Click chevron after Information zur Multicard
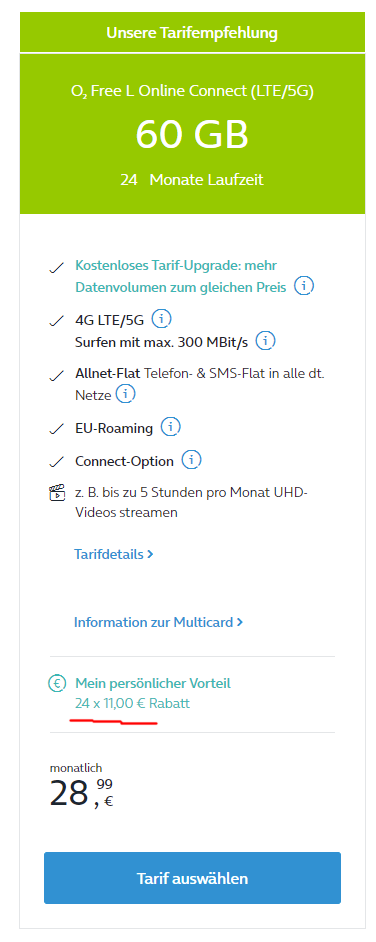 [240, 622]
